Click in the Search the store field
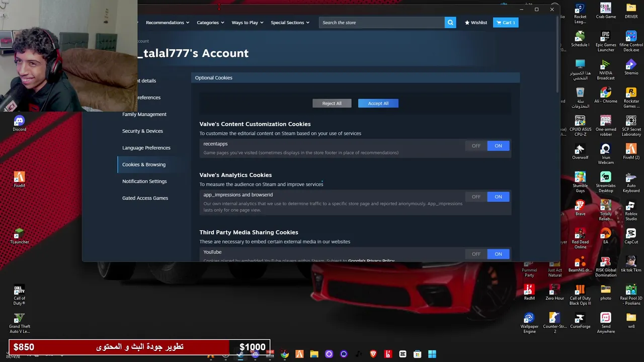Screen dimensions: 644x362 pos(382,23)
